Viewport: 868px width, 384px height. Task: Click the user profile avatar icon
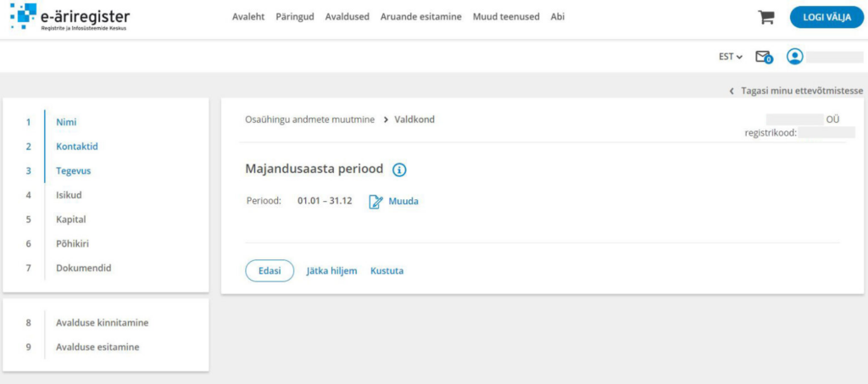(795, 57)
